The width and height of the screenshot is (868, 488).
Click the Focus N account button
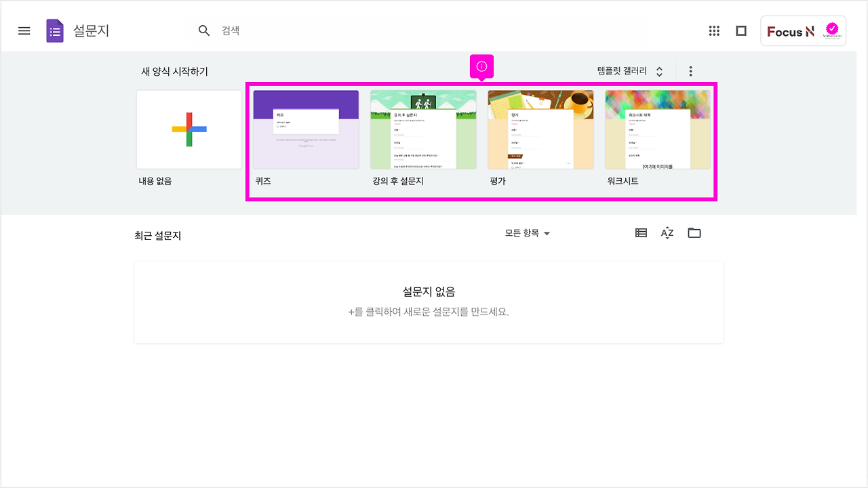click(803, 30)
